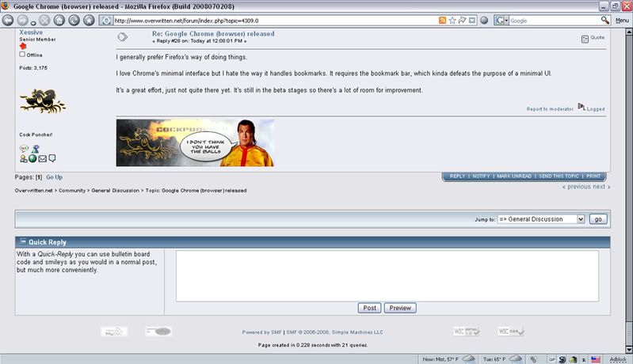The image size is (633, 364).
Task: Open the browser Home page button
Action: 59,20
